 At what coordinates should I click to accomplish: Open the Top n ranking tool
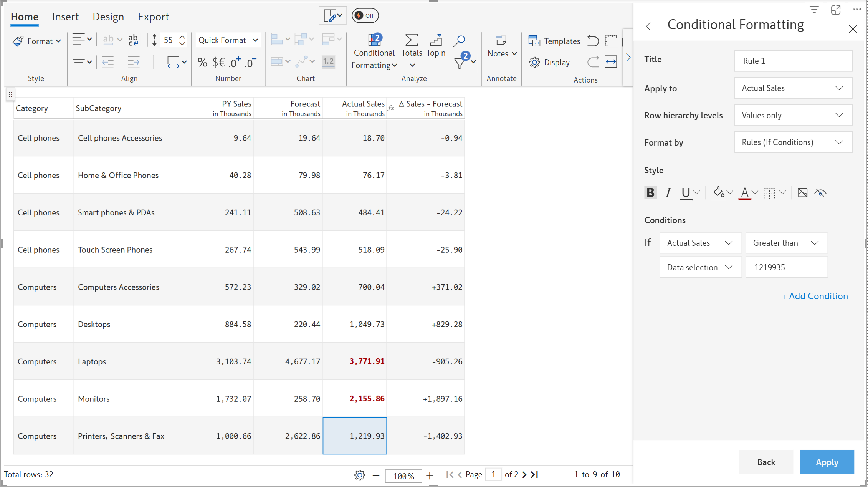[x=436, y=40]
